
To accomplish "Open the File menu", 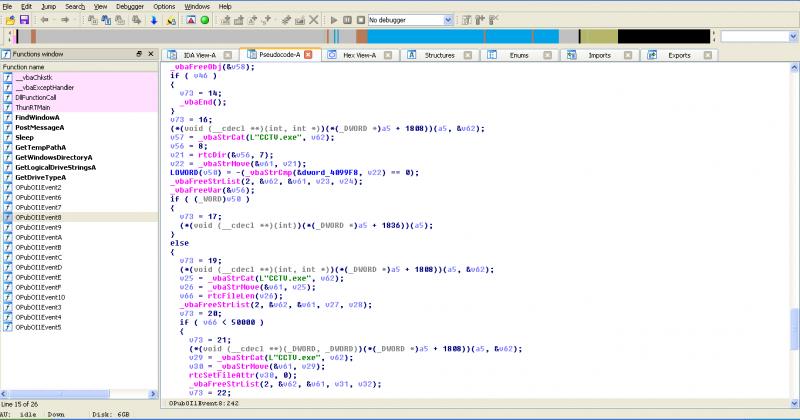I will coord(7,6).
